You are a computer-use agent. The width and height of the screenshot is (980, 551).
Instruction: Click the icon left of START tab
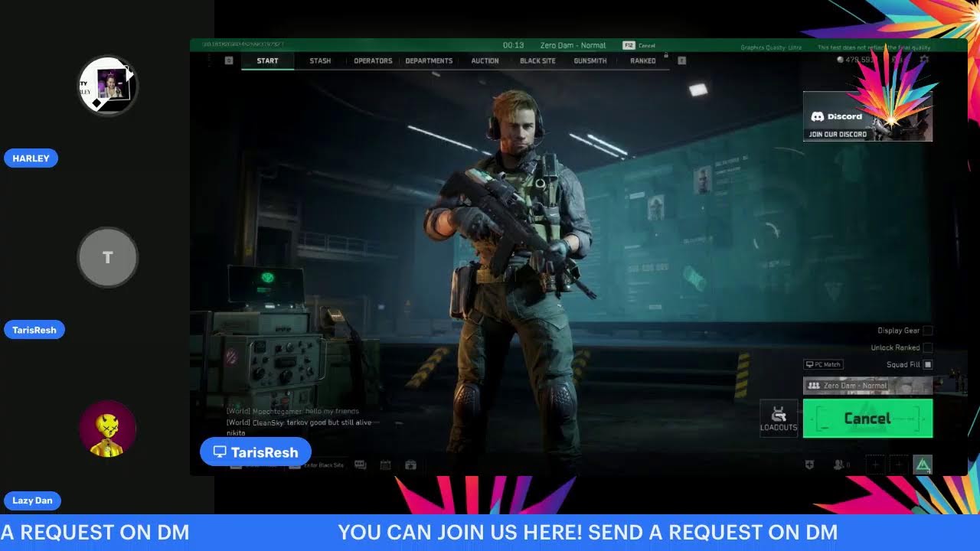point(228,60)
